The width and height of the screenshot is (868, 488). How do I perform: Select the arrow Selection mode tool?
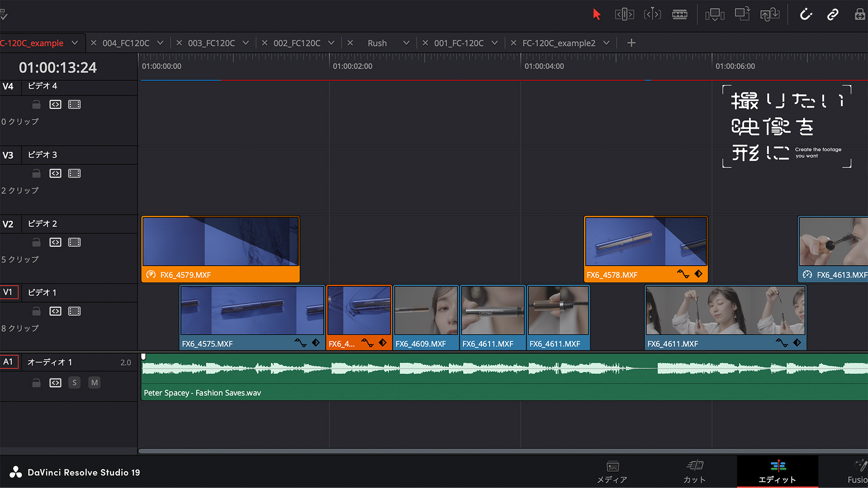597,14
